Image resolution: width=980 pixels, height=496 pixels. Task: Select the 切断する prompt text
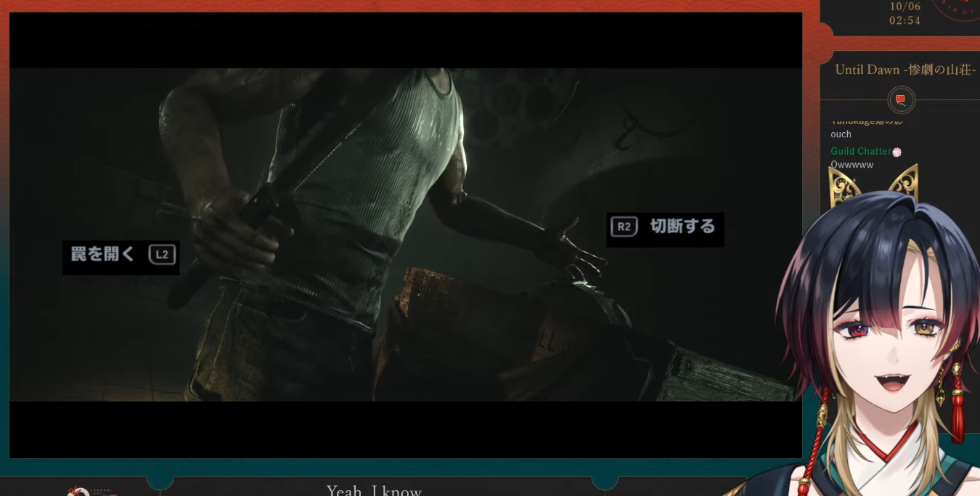682,227
